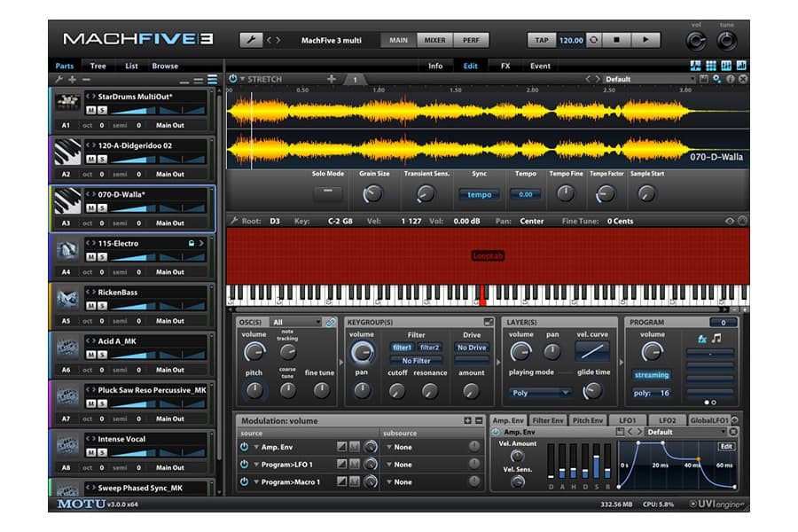Click the keyboard view icon at top right
The image size is (798, 532).
pos(726,63)
